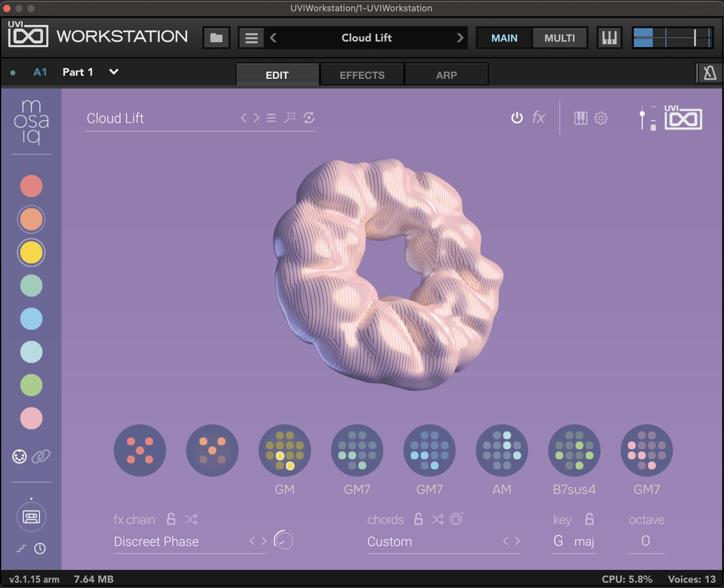Click the fx chain amount knob
Viewport: 724px width, 588px height.
[x=284, y=540]
